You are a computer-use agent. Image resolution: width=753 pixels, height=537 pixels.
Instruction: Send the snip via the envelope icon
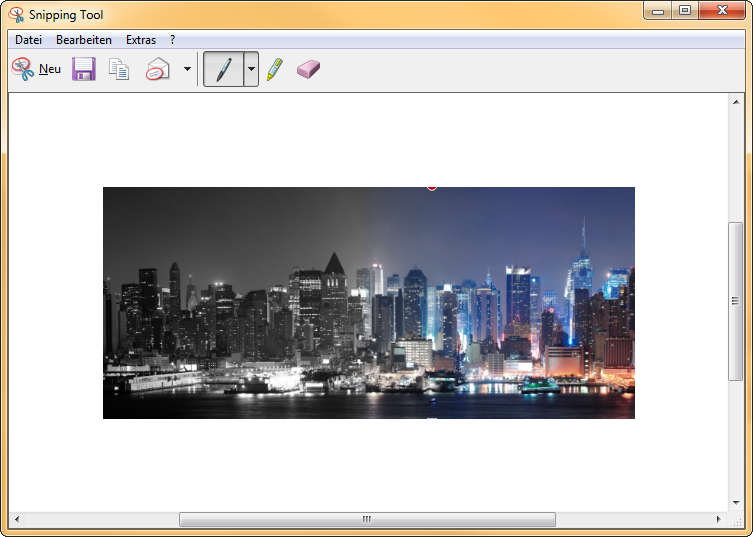(158, 69)
